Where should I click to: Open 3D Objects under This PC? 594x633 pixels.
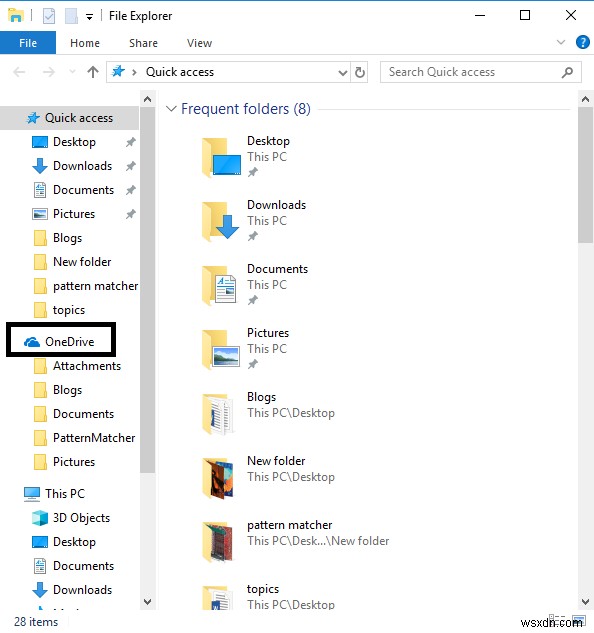point(81,518)
